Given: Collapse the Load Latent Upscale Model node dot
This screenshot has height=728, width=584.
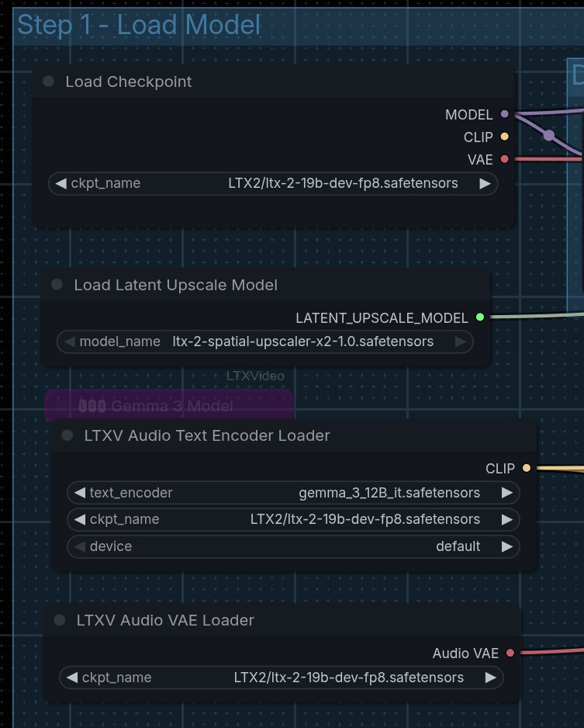Looking at the screenshot, I should point(57,285).
